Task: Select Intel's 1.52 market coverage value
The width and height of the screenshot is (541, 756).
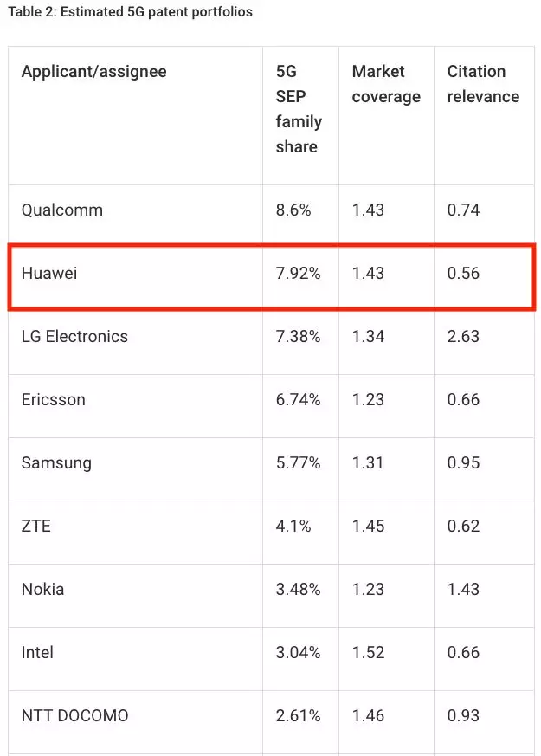Action: tap(368, 653)
